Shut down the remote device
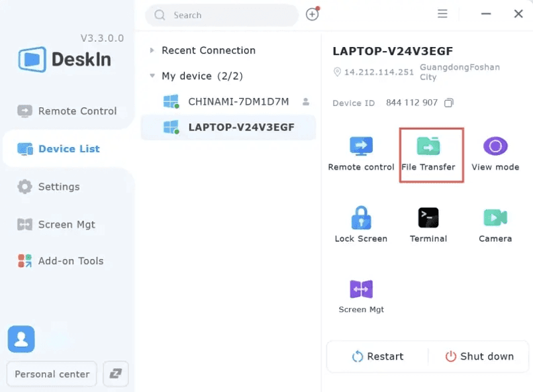Viewport: 533px width, 392px height. (x=479, y=356)
